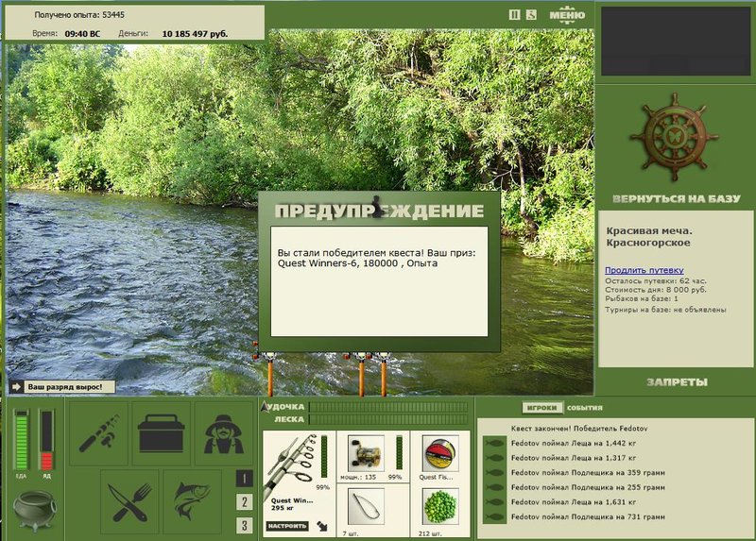Click the red ЯД level gauge
Image resolution: width=756 pixels, height=541 pixels.
click(x=46, y=440)
